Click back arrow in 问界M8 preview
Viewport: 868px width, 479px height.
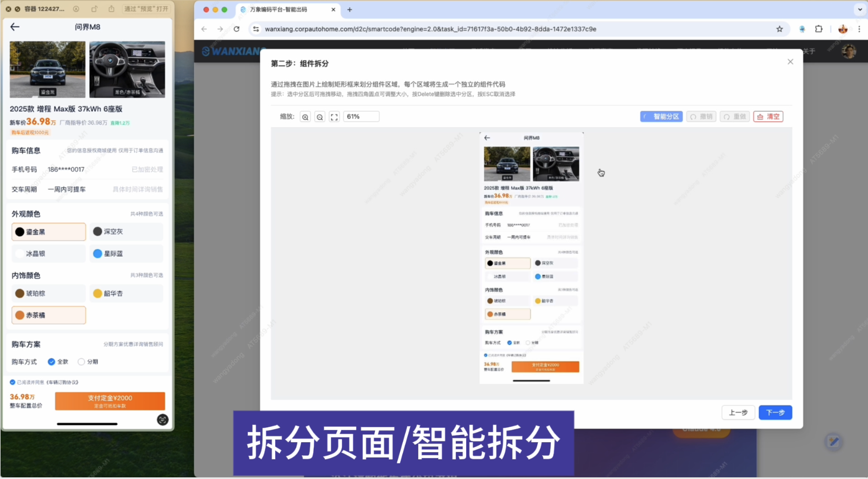click(15, 27)
